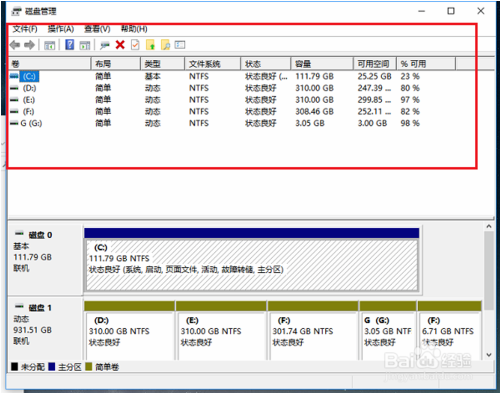The image size is (500, 393).
Task: Select the (C:) 111.79 GB NTFS partition block
Action: pos(252,265)
